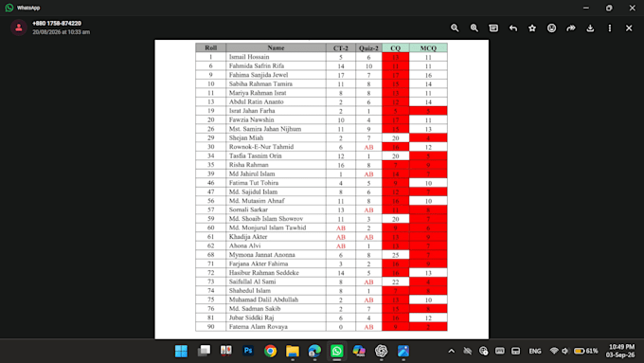Open the three-dot more options menu
Screen dimensions: 644x363
tap(610, 27)
